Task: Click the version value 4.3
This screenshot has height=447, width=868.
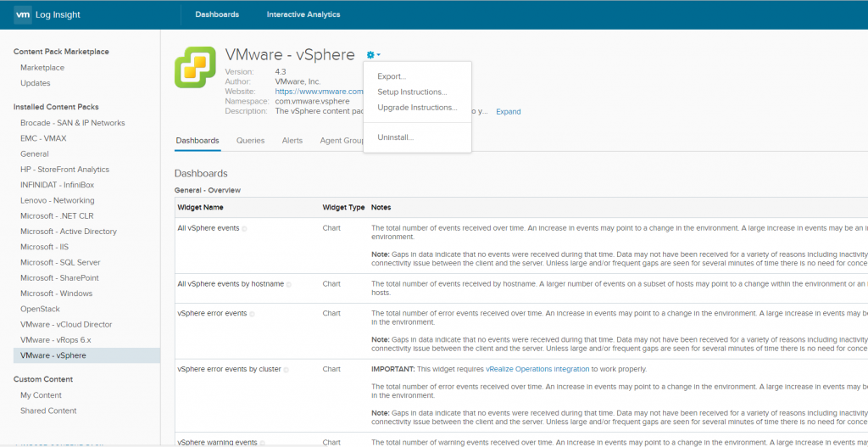Action: click(281, 72)
